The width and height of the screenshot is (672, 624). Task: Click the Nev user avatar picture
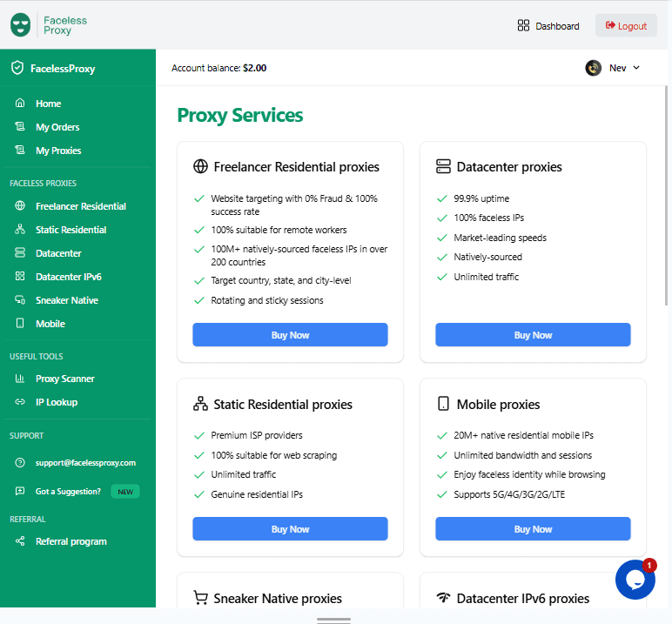(x=594, y=68)
